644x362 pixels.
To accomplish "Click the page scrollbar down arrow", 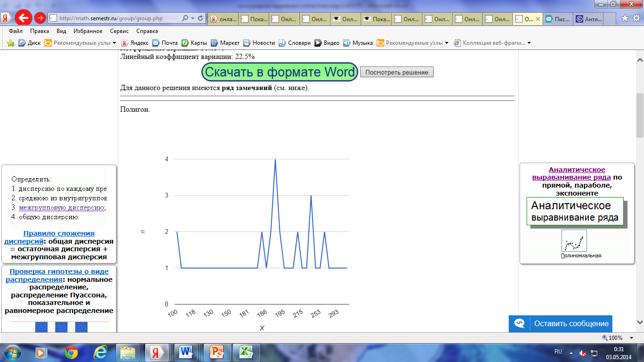I will click(x=640, y=322).
